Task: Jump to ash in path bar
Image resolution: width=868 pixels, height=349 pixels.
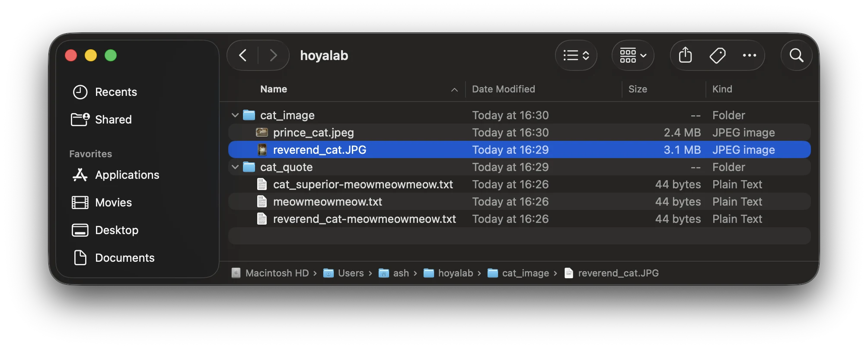Action: 394,273
